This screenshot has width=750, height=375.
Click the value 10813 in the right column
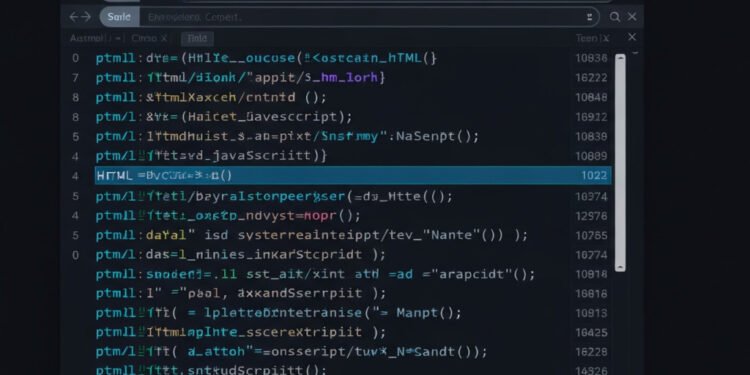click(x=591, y=313)
